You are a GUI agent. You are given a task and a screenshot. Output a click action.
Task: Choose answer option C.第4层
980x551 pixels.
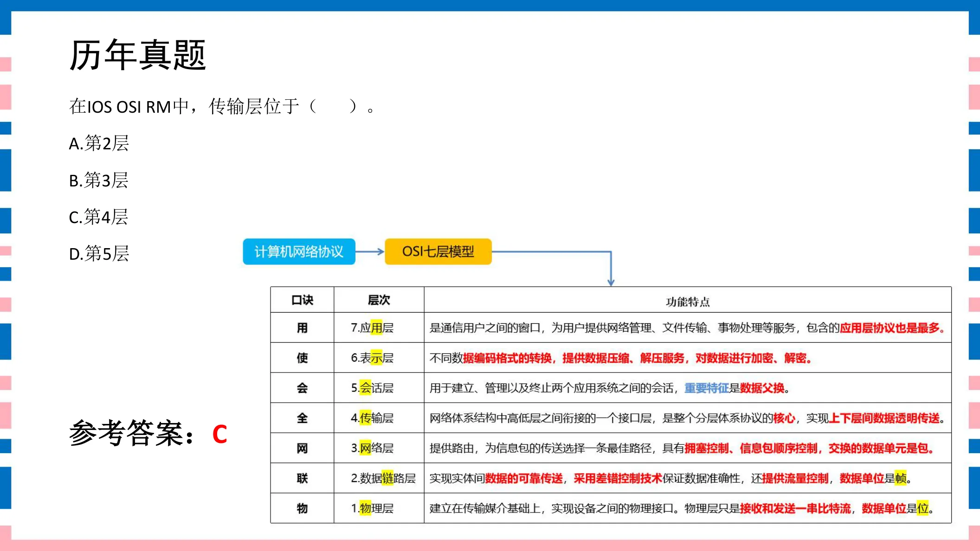click(x=98, y=217)
